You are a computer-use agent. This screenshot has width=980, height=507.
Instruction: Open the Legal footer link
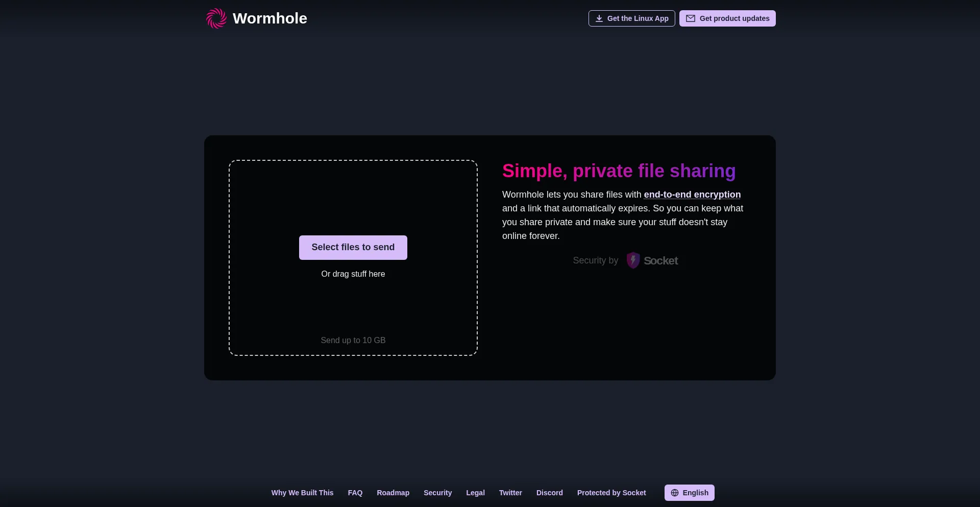475,493
